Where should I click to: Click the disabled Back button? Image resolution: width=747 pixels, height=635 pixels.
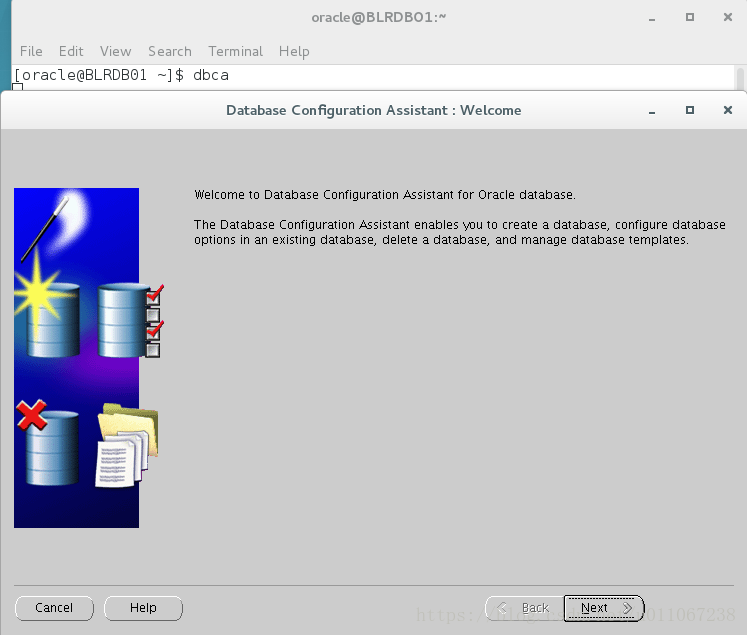[x=525, y=608]
